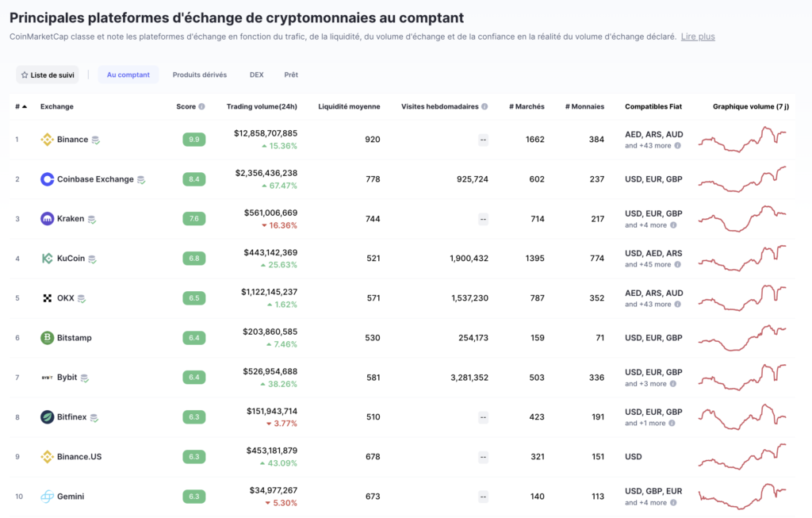Open the DEX tab
The image size is (812, 518).
point(256,75)
